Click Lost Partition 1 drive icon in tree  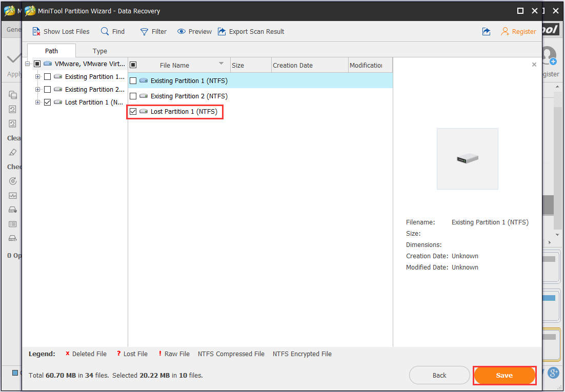click(x=57, y=102)
